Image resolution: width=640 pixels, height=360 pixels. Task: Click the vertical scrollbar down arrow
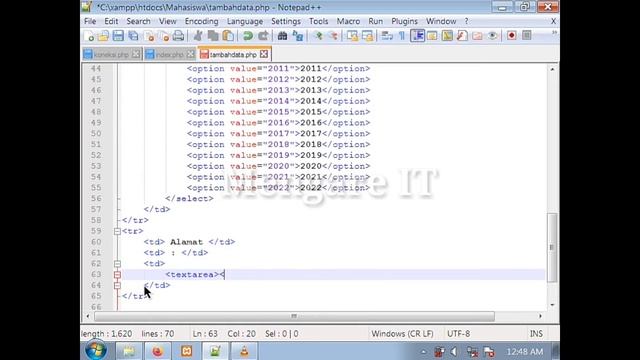coord(552,305)
